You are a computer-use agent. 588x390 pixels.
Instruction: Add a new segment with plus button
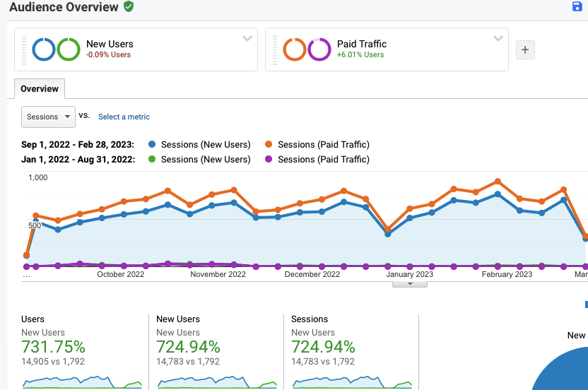click(x=525, y=49)
